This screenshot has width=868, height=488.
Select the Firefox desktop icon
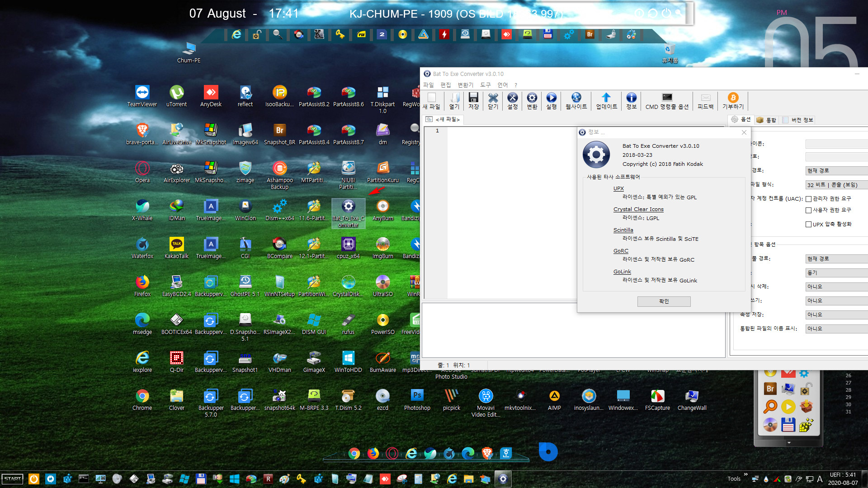point(142,286)
